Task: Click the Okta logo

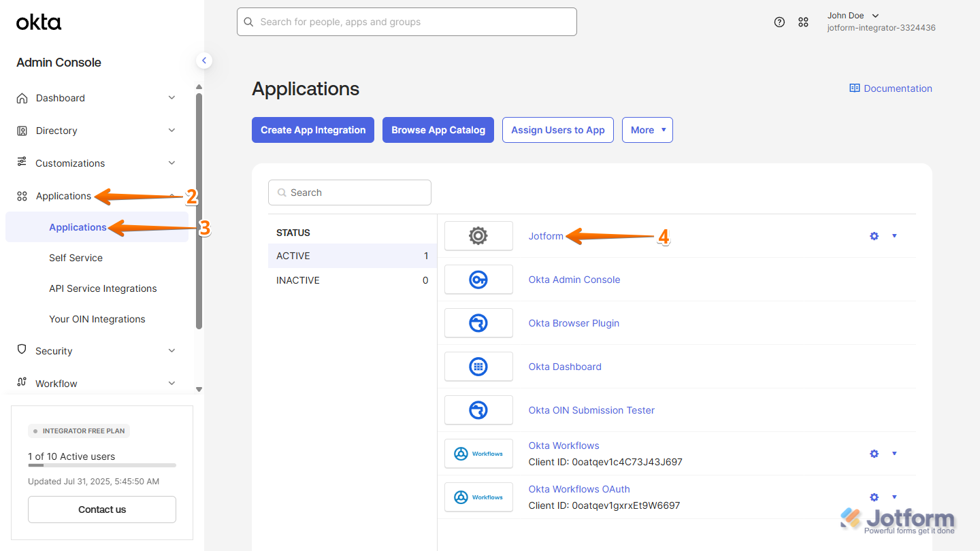Action: [x=39, y=22]
